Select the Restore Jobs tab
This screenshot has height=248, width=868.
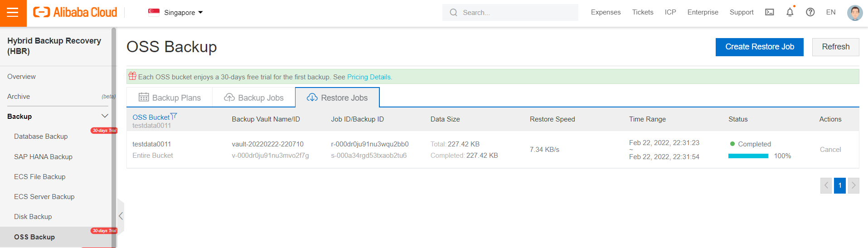[337, 97]
